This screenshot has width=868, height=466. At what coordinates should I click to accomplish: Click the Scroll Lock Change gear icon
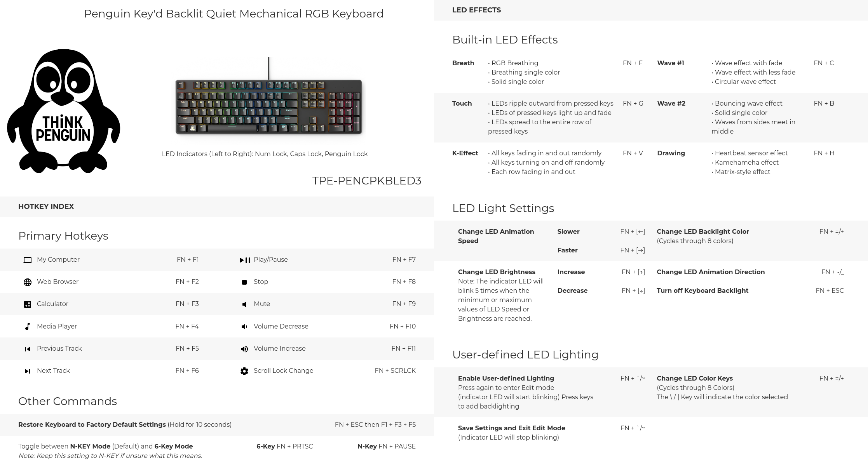point(244,371)
